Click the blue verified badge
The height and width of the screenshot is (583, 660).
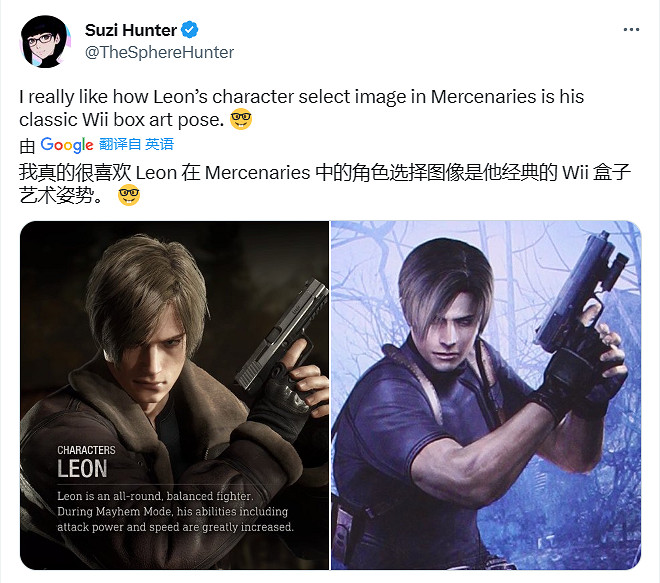click(189, 30)
